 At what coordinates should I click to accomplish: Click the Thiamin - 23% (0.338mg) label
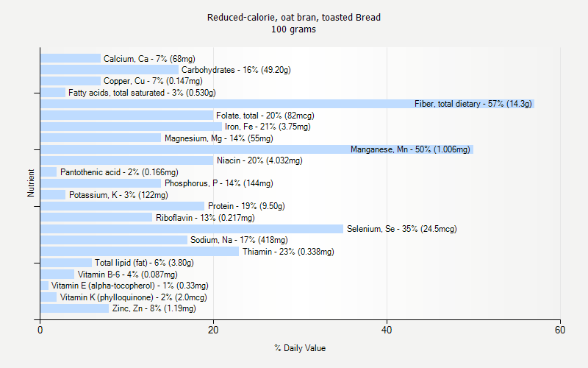point(288,252)
